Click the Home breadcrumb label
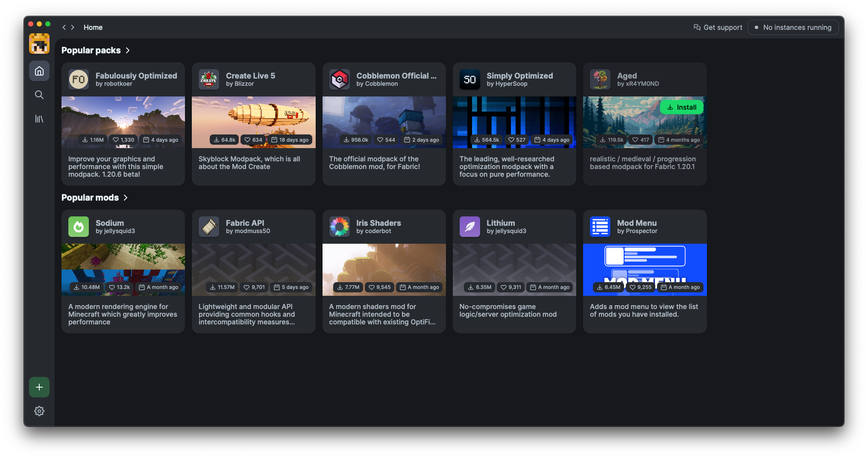The height and width of the screenshot is (458, 868). 93,27
